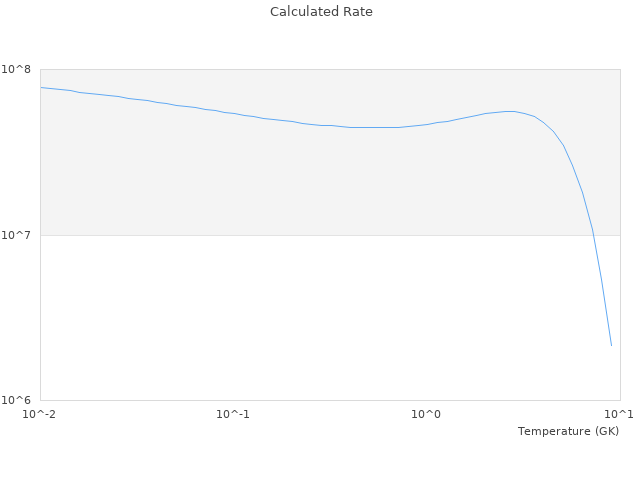
Task: Click the horizontal 10^7 gridline near the left
Action: (x=100, y=235)
